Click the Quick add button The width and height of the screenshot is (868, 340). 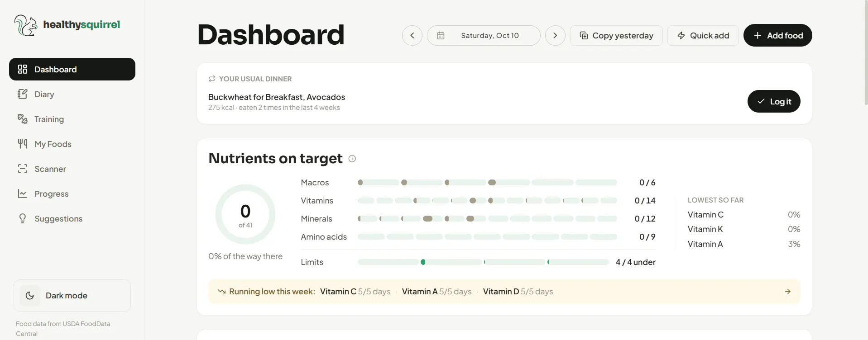pos(703,35)
